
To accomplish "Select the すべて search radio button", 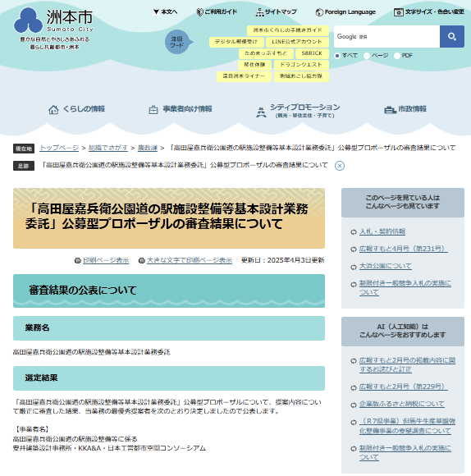I will (x=337, y=56).
